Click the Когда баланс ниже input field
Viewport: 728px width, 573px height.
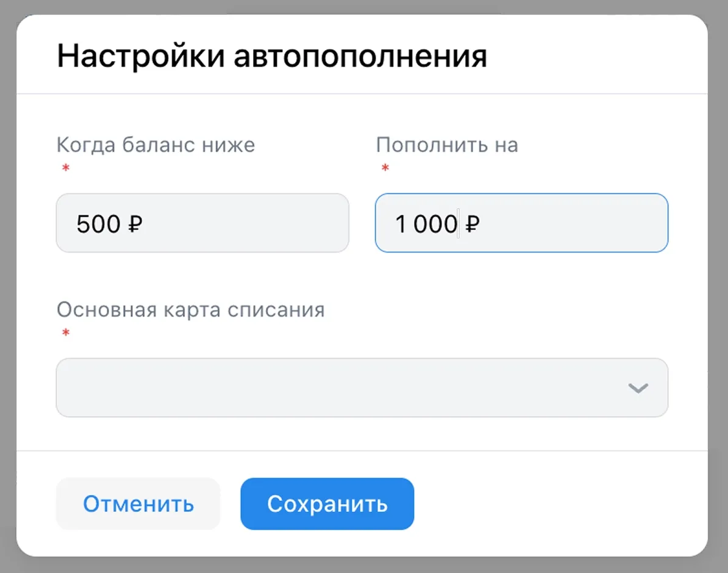[x=202, y=223]
